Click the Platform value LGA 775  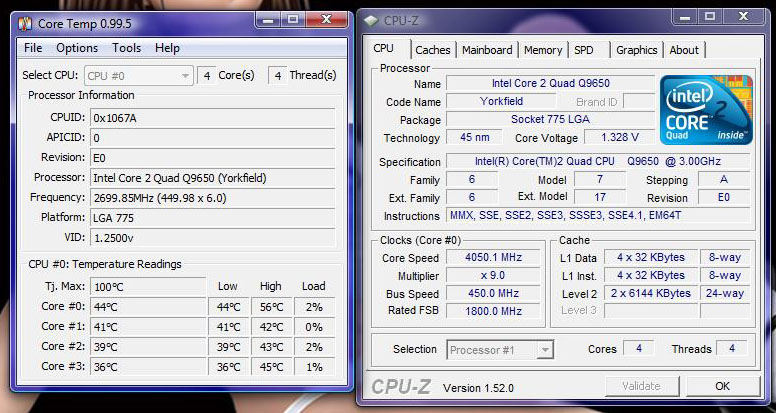(x=212, y=218)
